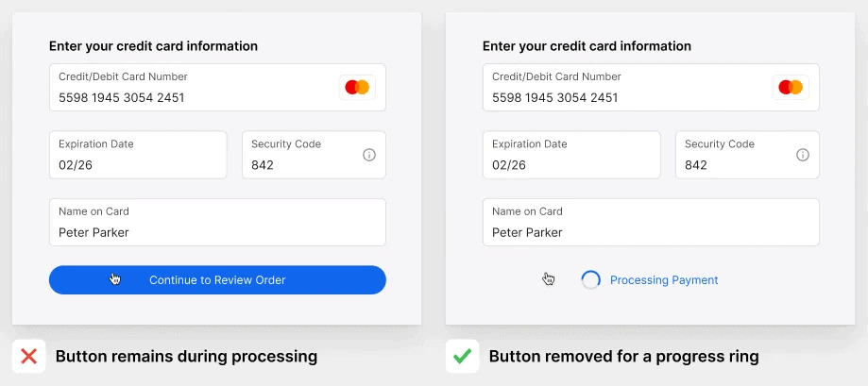This screenshot has width=868, height=386.
Task: Click the Mastercard logo in right card field
Action: pyautogui.click(x=791, y=88)
